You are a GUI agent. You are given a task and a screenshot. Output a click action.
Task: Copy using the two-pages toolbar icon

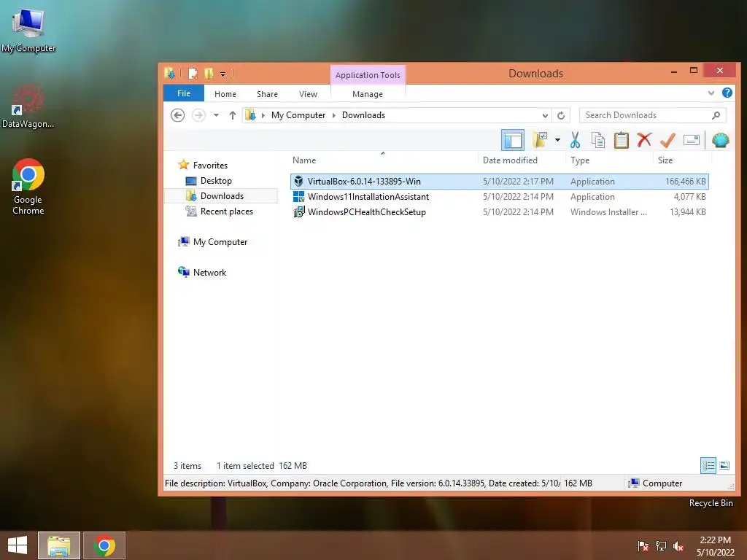[598, 140]
